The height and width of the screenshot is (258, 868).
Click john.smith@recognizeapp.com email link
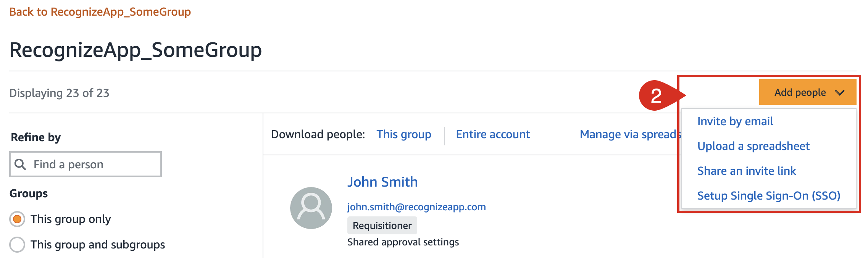click(x=416, y=207)
